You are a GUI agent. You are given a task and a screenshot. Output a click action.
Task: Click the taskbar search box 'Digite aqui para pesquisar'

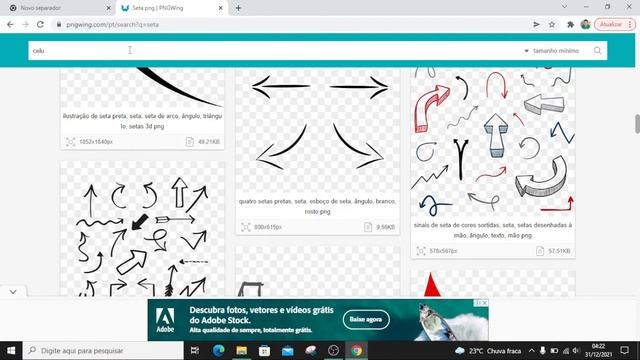click(104, 351)
